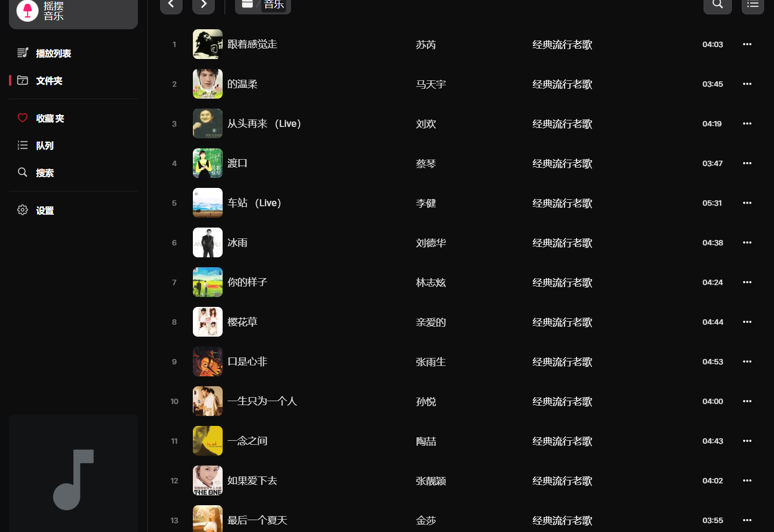The image size is (774, 532).
Task: Click the folder icon in the breadcrumb
Action: click(x=247, y=4)
